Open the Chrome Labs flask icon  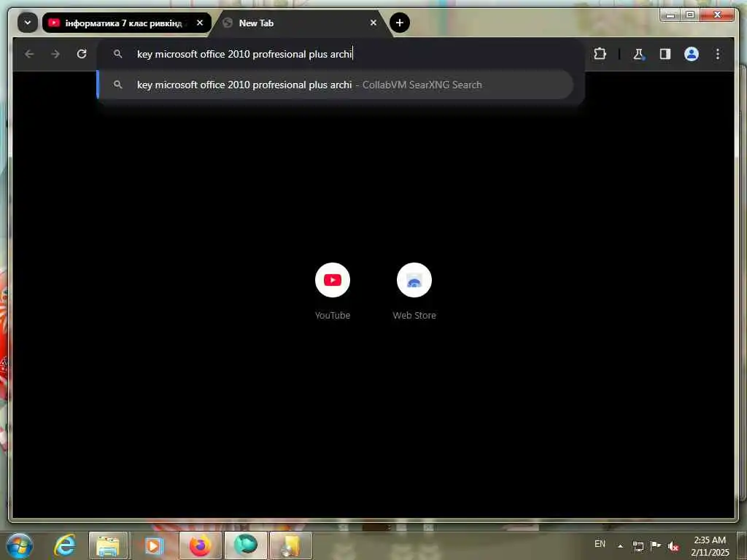(638, 54)
